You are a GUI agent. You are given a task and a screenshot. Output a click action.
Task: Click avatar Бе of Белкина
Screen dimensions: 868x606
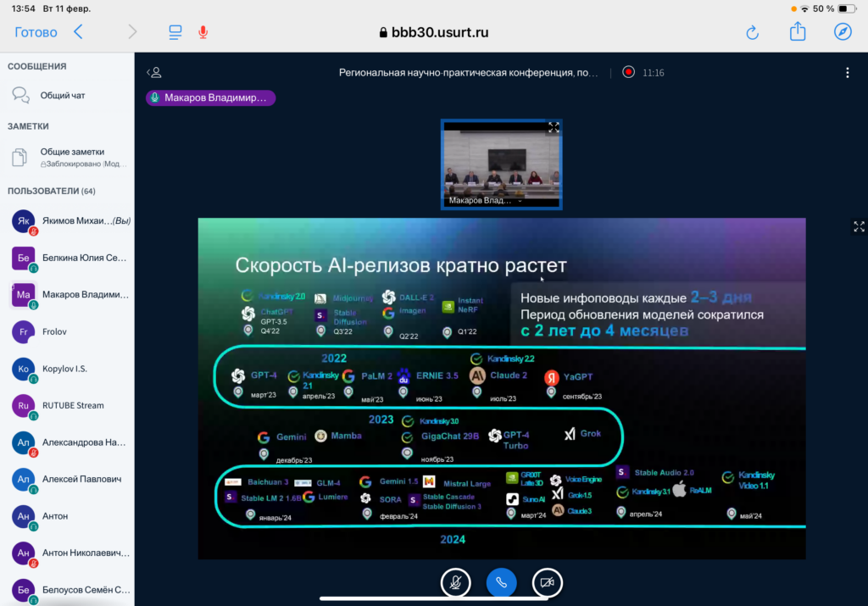point(23,258)
